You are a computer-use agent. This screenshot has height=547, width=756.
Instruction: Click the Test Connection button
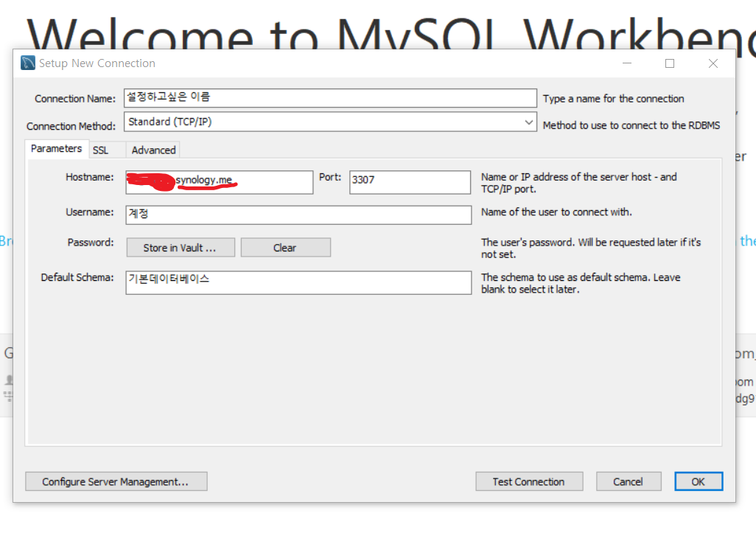[x=529, y=482]
